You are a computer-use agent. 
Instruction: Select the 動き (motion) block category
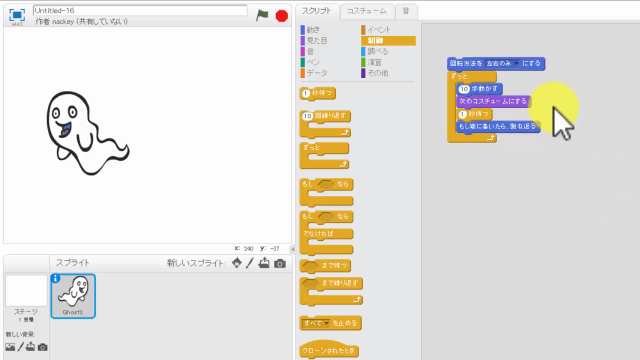click(311, 30)
